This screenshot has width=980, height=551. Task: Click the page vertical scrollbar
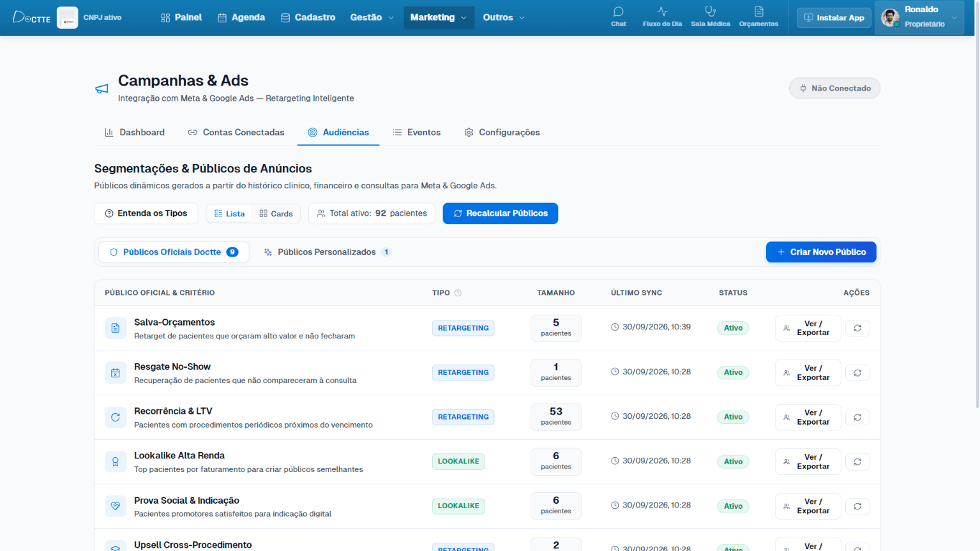coord(977,204)
